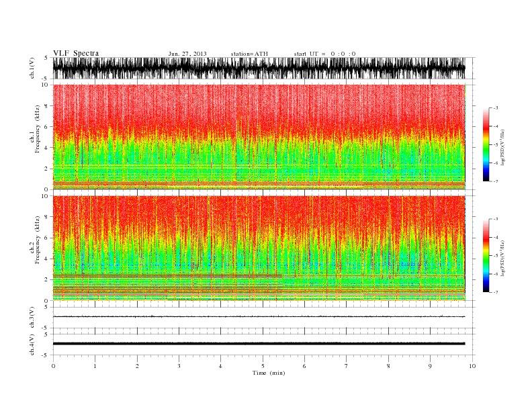Click the ch.2 PSD color bar
Viewport: 532px width, 411px height.
click(x=486, y=256)
